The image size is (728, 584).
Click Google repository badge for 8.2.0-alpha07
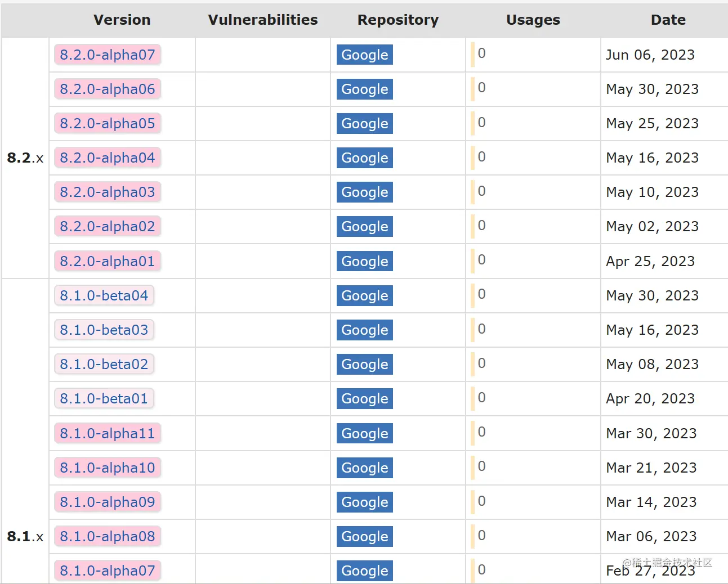(x=365, y=55)
